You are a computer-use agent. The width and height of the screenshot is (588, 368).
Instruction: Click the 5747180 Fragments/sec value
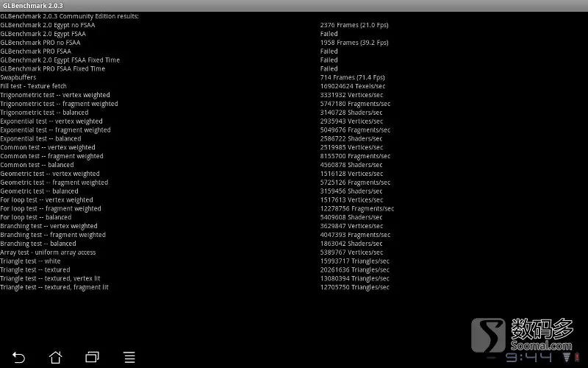coord(355,104)
